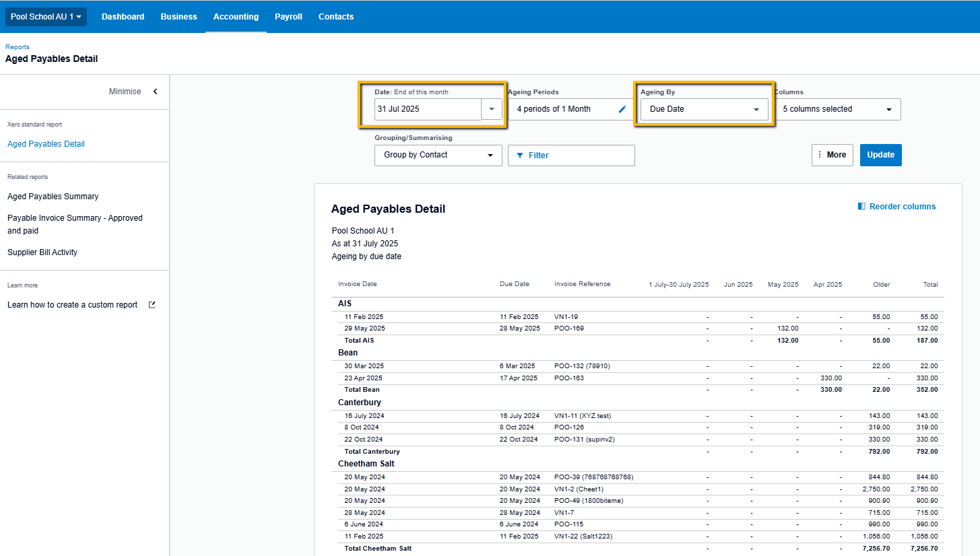The height and width of the screenshot is (556, 980).
Task: Click the Total AIS row label
Action: [359, 341]
